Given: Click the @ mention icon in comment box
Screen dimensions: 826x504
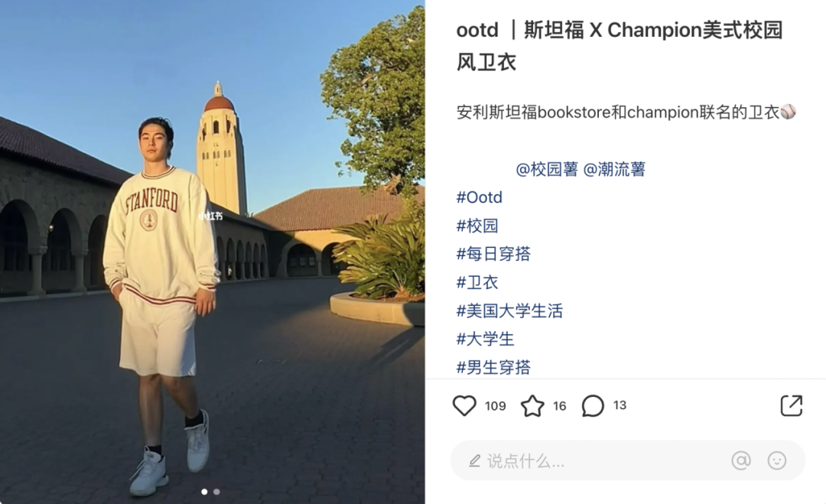Looking at the screenshot, I should (740, 460).
